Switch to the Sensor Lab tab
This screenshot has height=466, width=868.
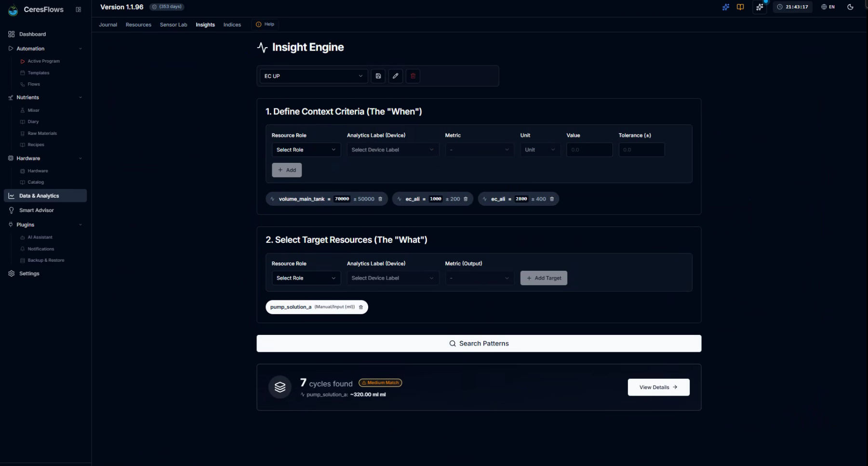[174, 25]
